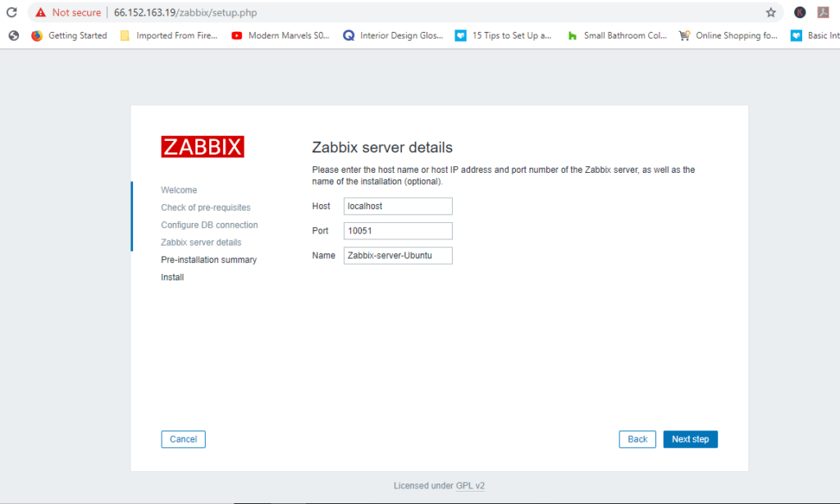
Task: Click the Host input field showing localhost
Action: 398,206
